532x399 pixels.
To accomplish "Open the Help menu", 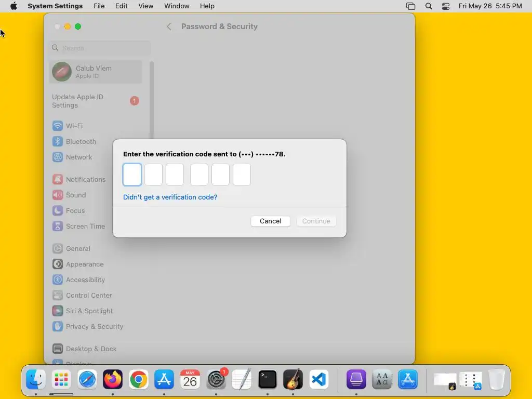I will point(207,6).
